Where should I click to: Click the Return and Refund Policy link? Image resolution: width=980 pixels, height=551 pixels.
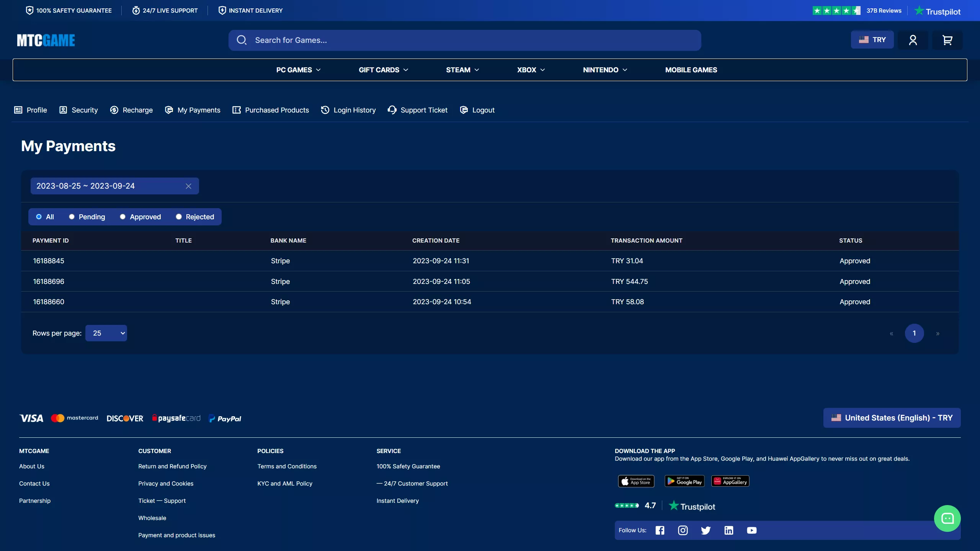pos(172,466)
